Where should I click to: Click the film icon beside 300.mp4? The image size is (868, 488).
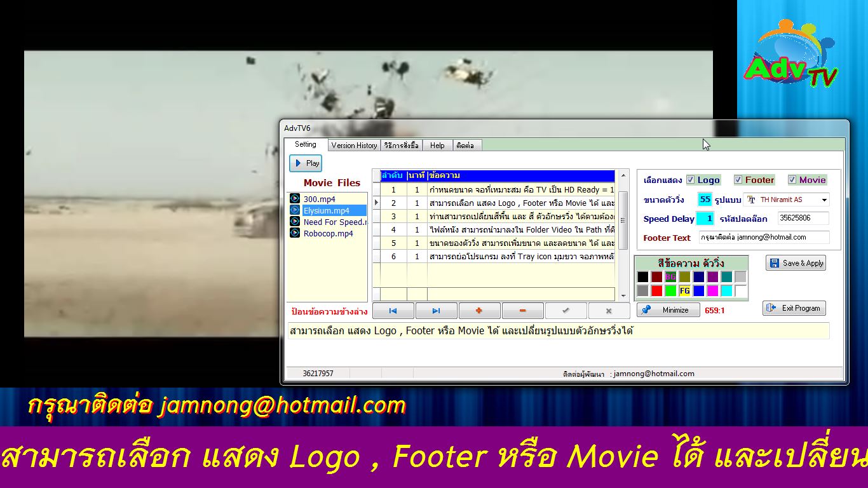(x=295, y=199)
